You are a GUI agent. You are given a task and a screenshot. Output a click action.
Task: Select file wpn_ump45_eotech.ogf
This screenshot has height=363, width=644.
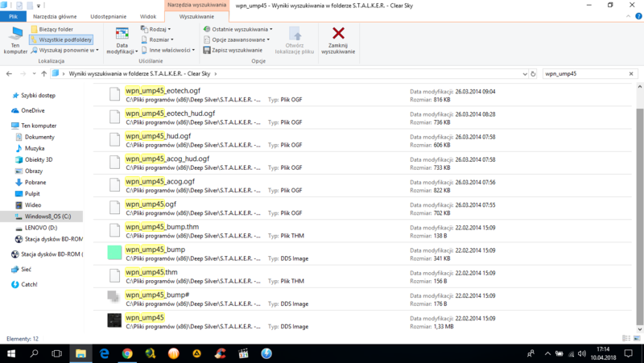pyautogui.click(x=361, y=95)
